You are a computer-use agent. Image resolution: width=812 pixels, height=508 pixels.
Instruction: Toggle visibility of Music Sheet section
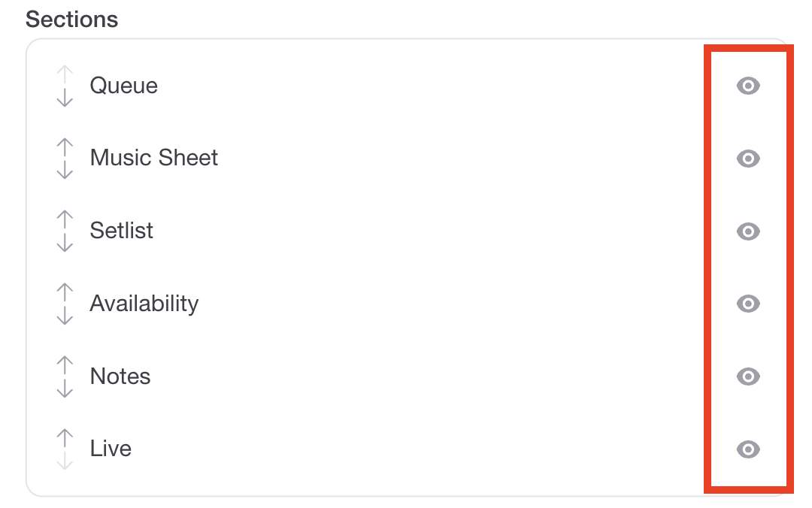coord(747,159)
